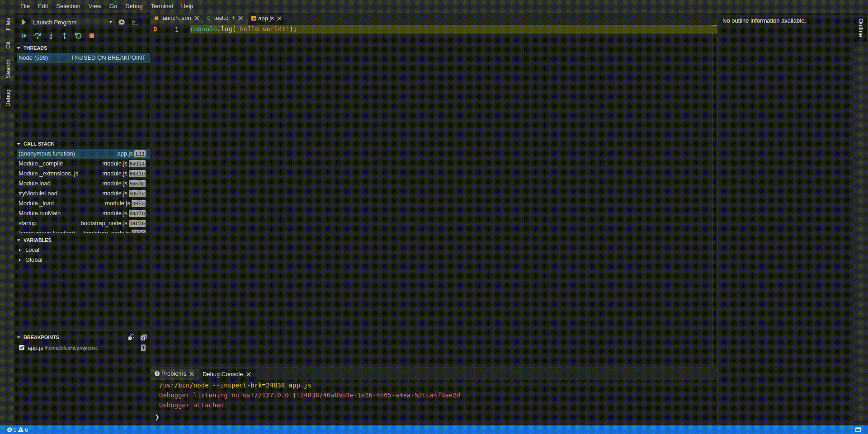Image resolution: width=868 pixels, height=434 pixels.
Task: Open the launch configuration gear icon
Action: point(122,22)
